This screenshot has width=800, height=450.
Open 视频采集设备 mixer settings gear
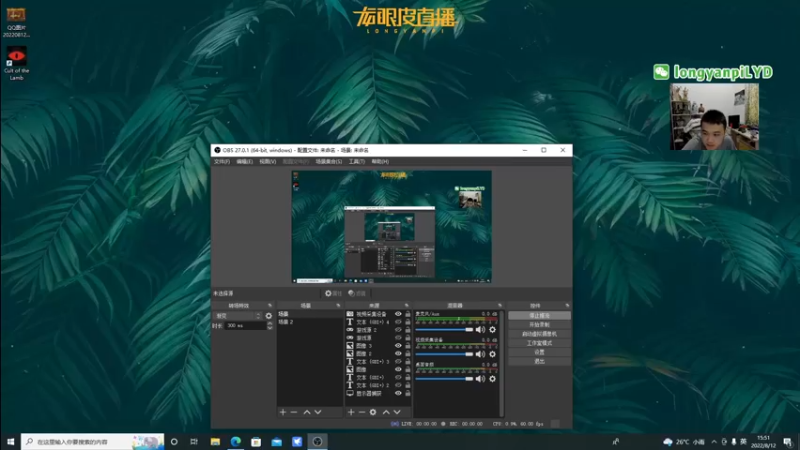click(492, 354)
